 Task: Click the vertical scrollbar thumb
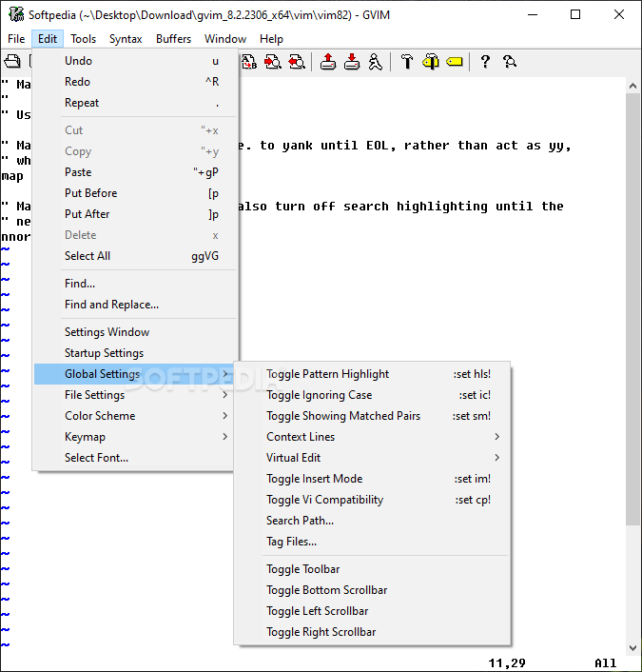click(632, 309)
